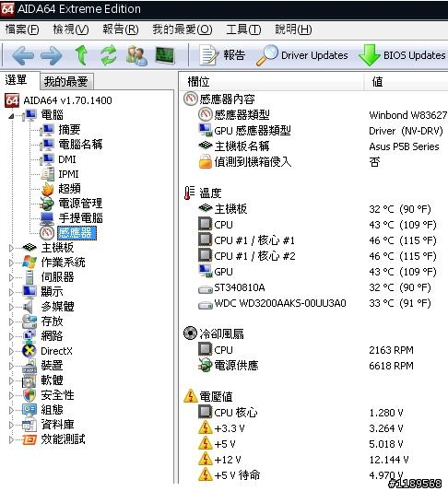
Task: Select 電腦名稱 in the tree
Action: click(x=80, y=145)
